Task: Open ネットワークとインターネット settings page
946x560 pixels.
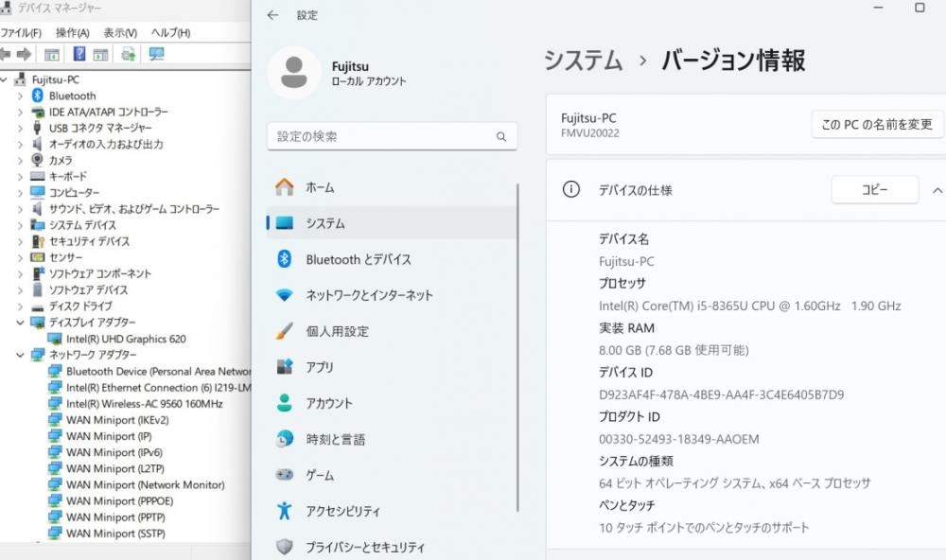Action: 392,295
